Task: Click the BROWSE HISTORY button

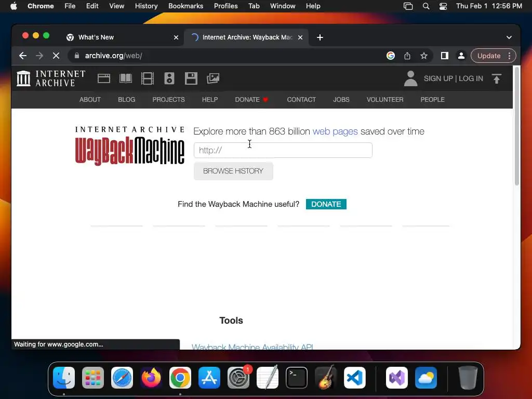Action: tap(233, 171)
